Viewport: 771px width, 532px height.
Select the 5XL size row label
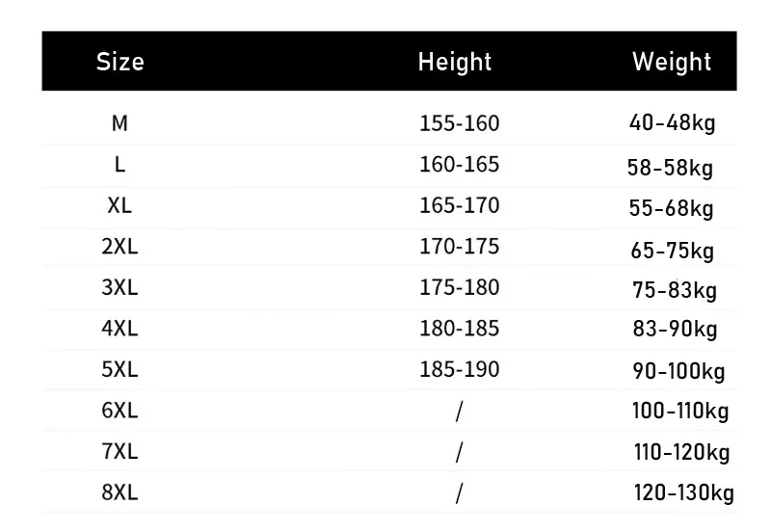120,369
